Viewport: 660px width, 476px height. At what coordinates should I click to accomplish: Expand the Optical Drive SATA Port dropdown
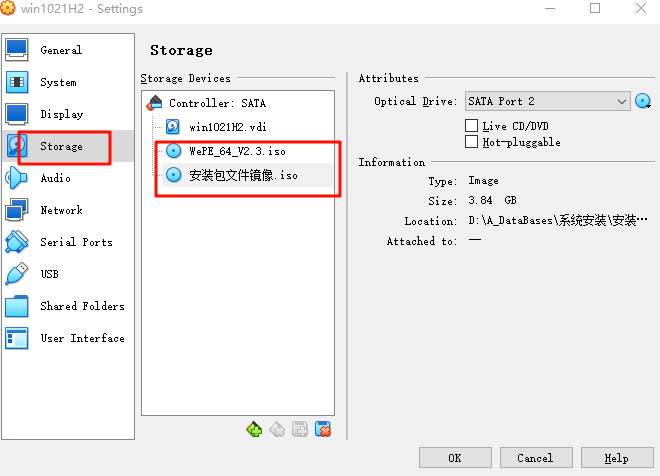548,101
